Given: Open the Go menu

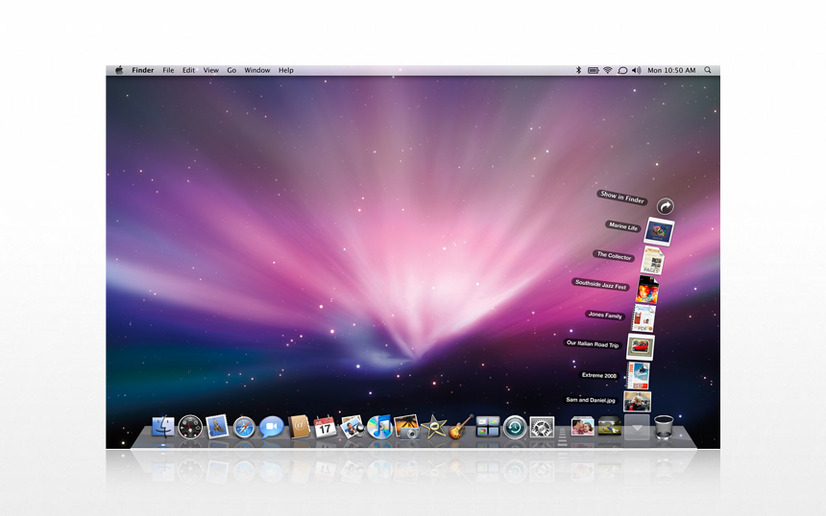Looking at the screenshot, I should coord(231,70).
